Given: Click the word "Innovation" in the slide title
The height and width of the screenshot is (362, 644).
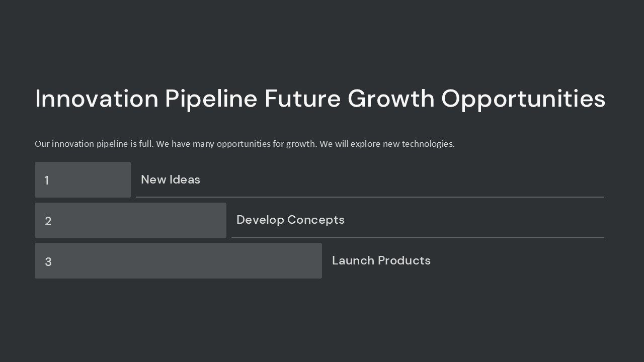Looking at the screenshot, I should click(97, 99).
